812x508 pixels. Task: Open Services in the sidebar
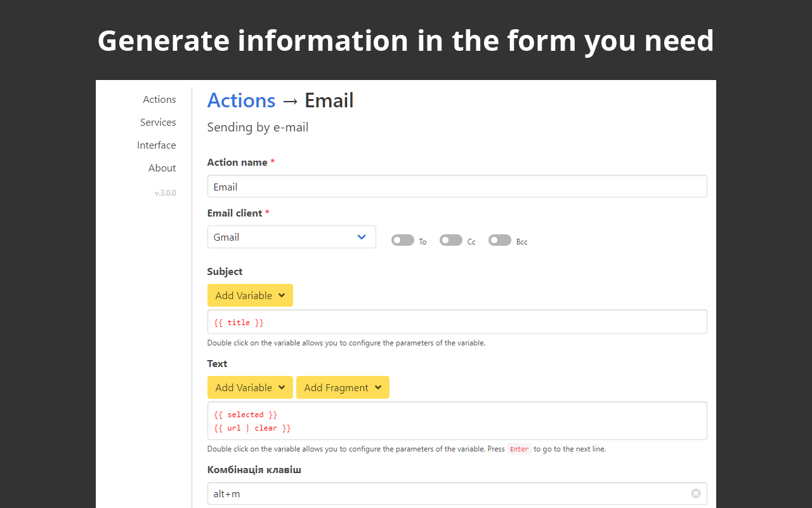(158, 123)
